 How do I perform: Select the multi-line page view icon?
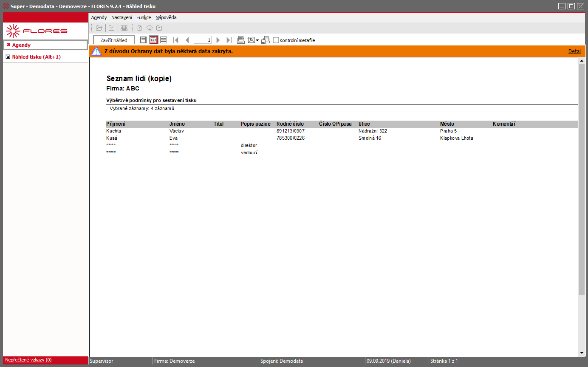(164, 40)
